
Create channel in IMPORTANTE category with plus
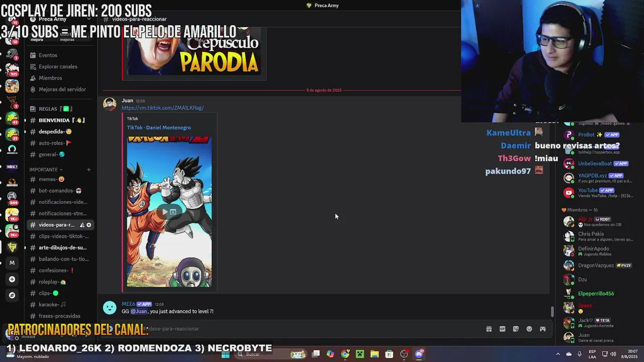pos(89,169)
